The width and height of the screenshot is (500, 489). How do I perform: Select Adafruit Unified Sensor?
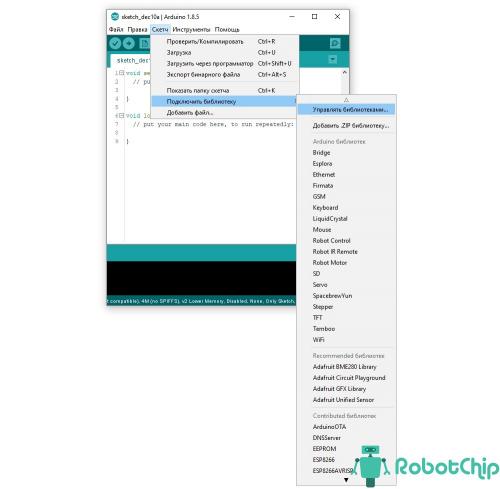click(346, 400)
